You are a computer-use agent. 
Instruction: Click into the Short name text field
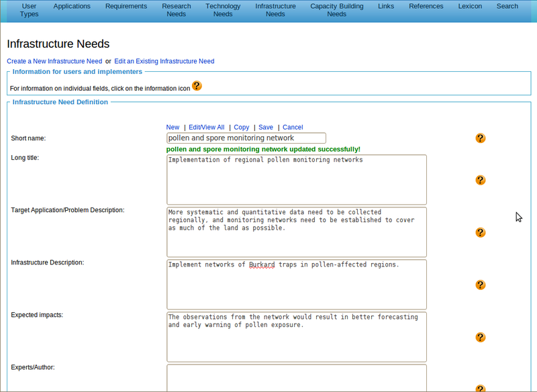point(246,138)
